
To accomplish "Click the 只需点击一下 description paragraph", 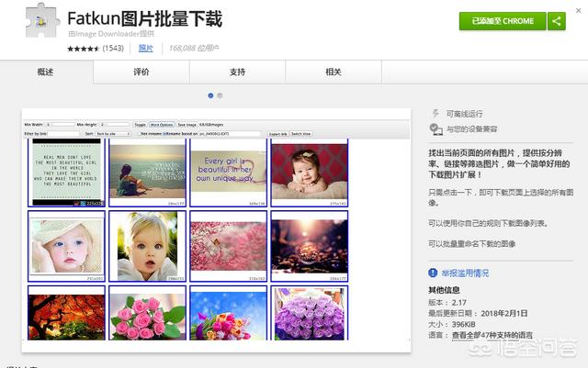I will [501, 197].
